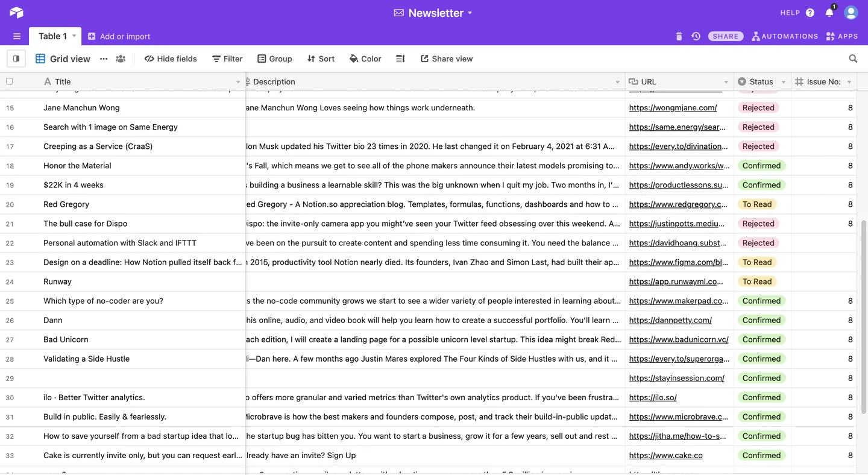Open the ilo.so link

(653, 397)
